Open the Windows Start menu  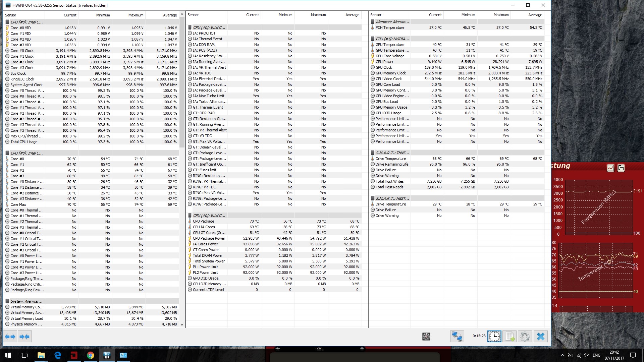[x=8, y=355]
